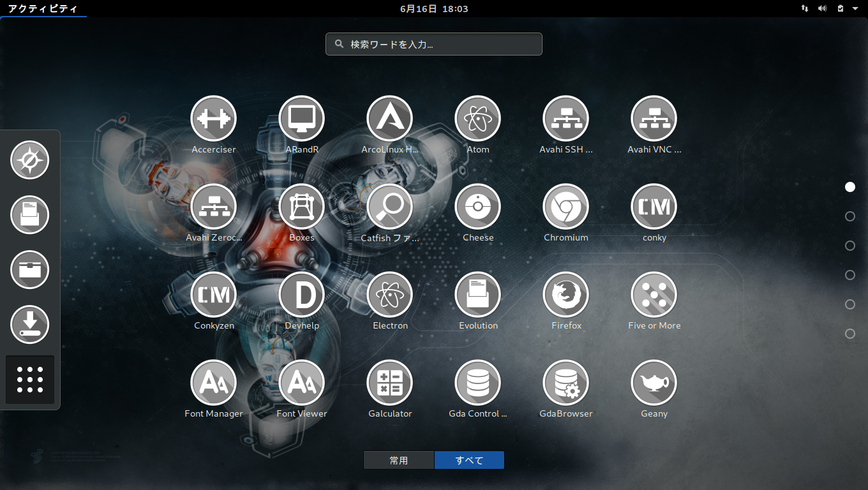868x490 pixels.
Task: Launch GdaBrowser
Action: (x=566, y=383)
